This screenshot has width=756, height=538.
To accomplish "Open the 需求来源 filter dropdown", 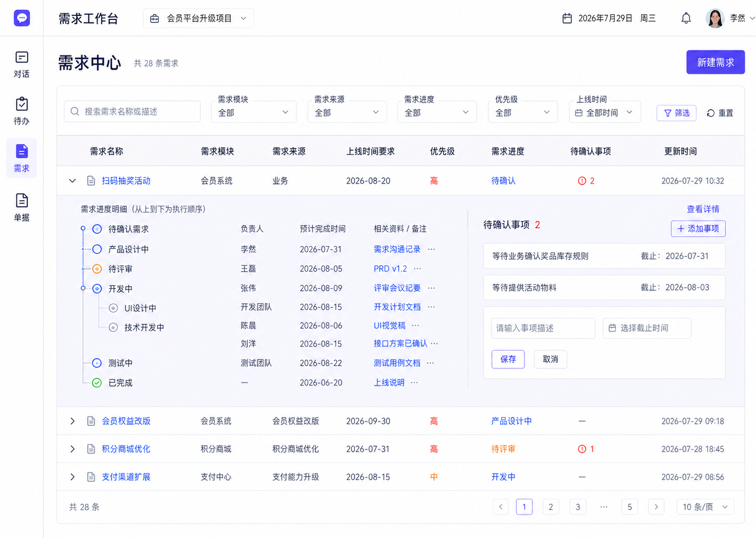I will click(347, 112).
